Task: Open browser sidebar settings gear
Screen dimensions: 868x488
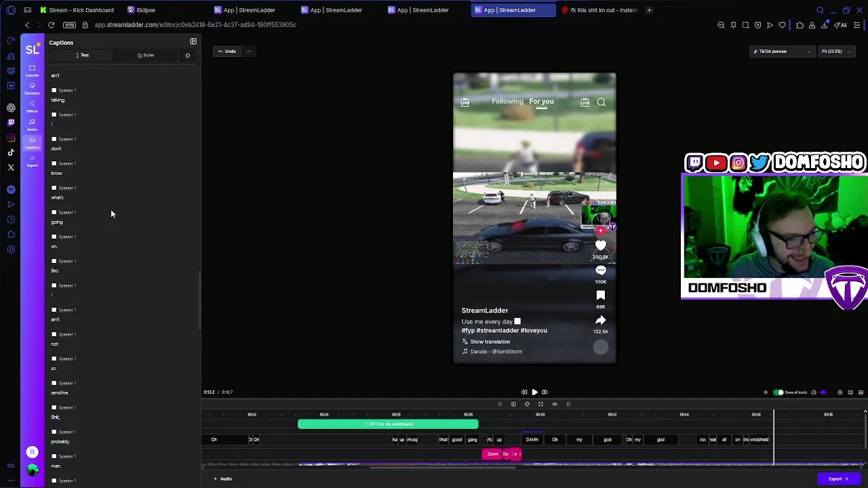Action: [x=11, y=249]
